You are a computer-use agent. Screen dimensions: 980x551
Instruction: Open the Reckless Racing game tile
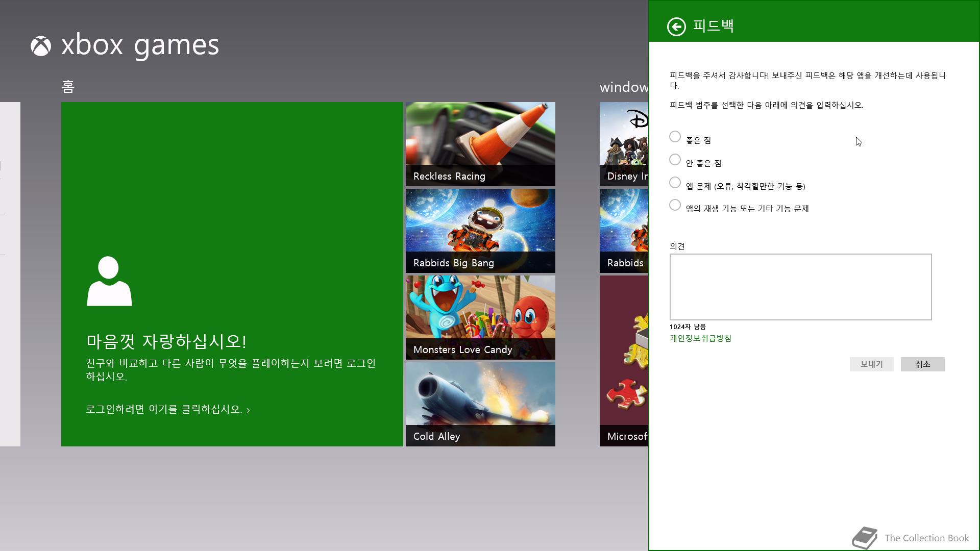[480, 144]
